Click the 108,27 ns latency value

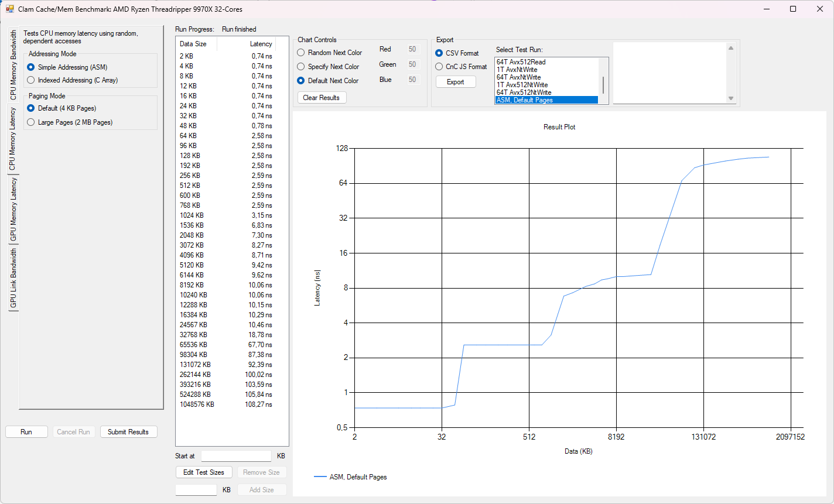point(259,404)
